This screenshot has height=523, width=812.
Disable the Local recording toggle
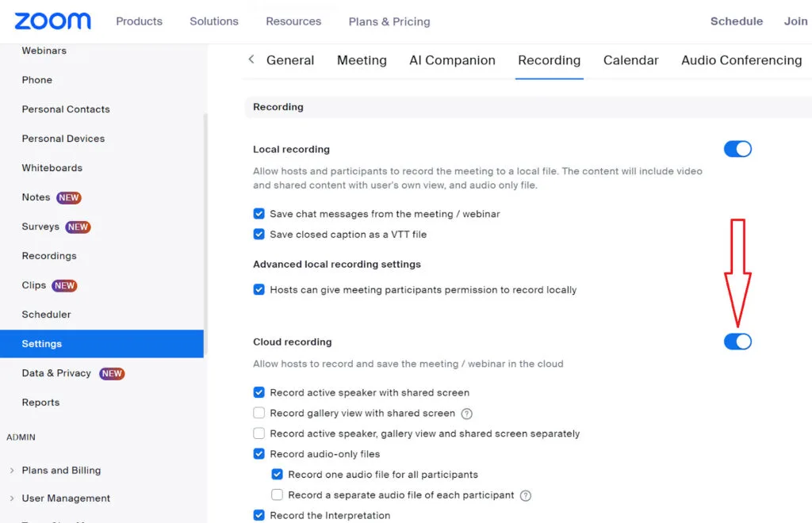(x=737, y=149)
